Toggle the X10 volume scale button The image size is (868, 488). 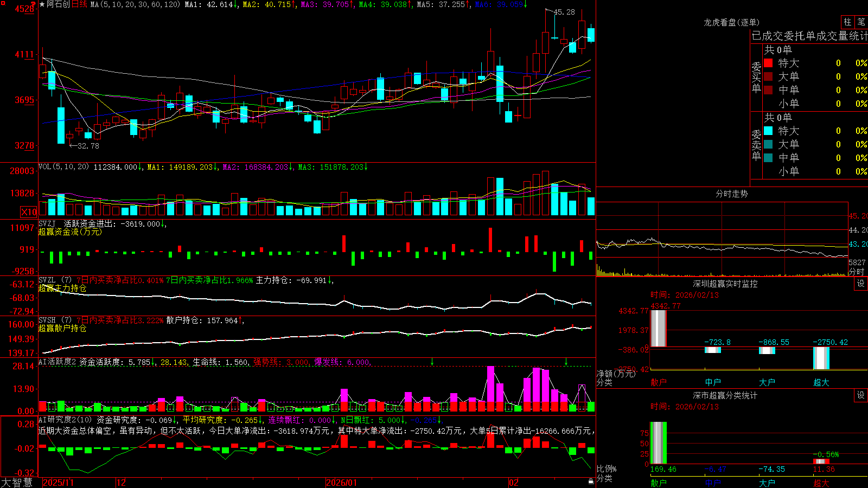coord(29,212)
